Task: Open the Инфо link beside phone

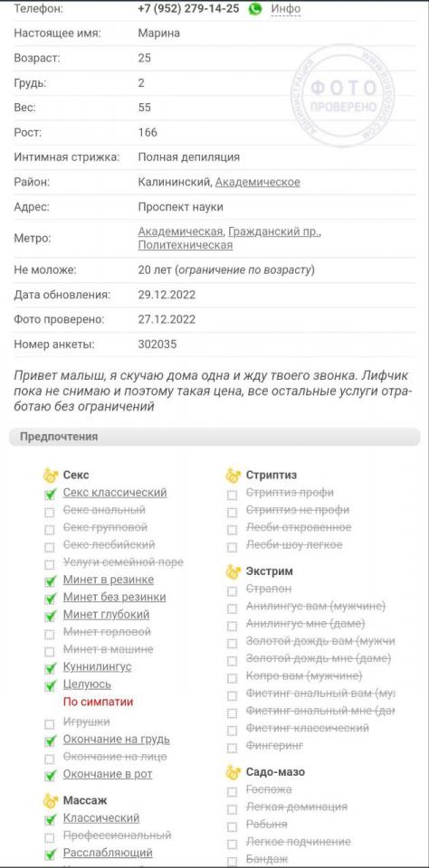Action: [285, 9]
